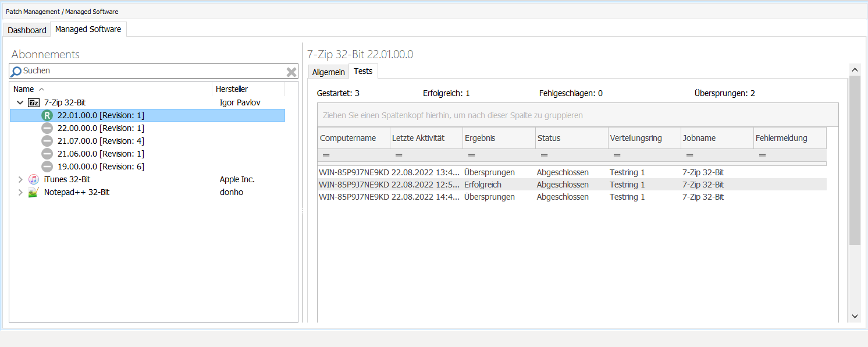Switch to the Dashboard tab

coord(26,30)
